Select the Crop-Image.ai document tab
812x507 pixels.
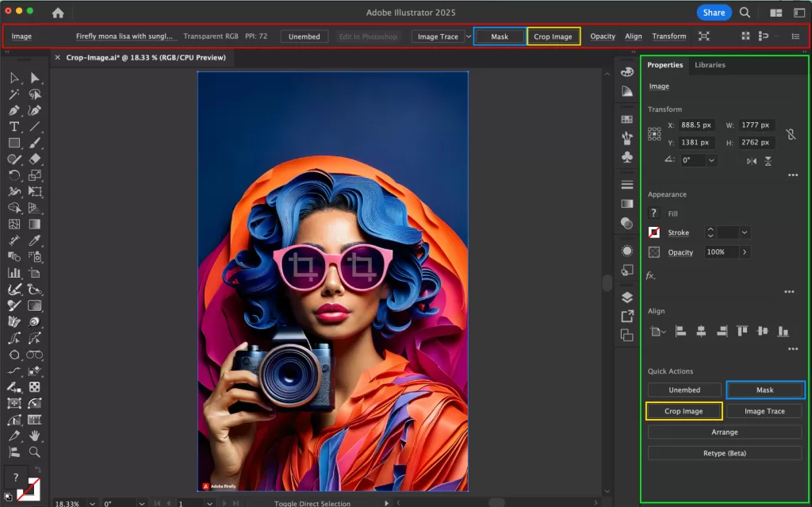pyautogui.click(x=146, y=58)
